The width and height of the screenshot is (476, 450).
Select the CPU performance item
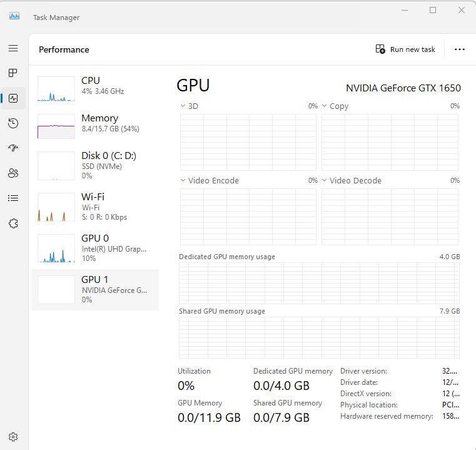[x=95, y=88]
